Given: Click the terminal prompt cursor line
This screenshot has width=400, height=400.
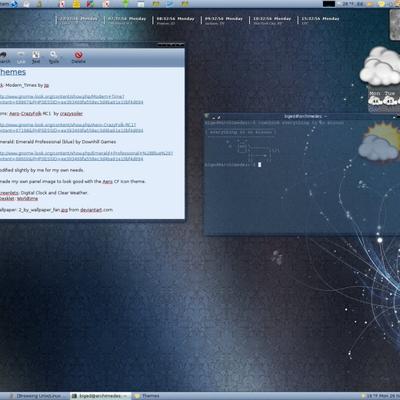Looking at the screenshot, I should pos(233,165).
